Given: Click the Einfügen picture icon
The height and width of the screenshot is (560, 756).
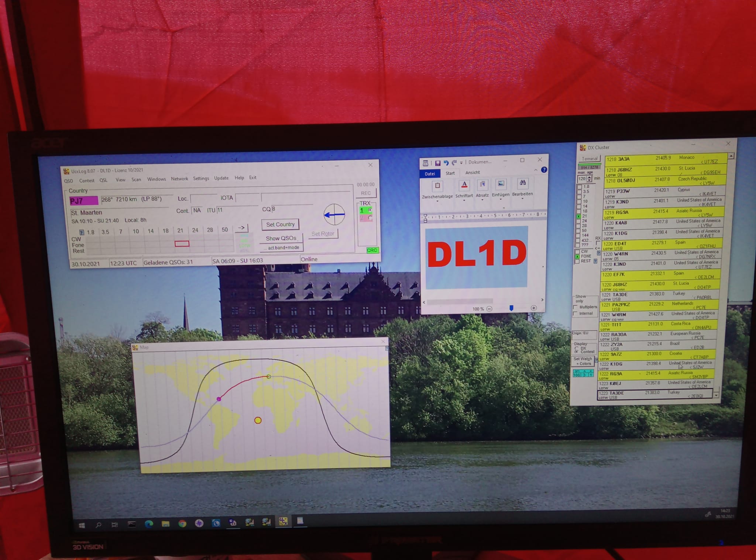Looking at the screenshot, I should [x=501, y=184].
